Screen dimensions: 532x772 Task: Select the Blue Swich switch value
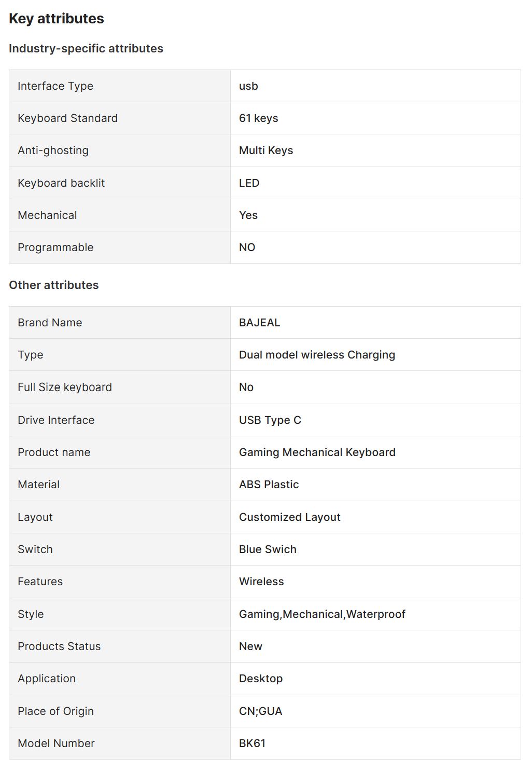pyautogui.click(x=268, y=549)
